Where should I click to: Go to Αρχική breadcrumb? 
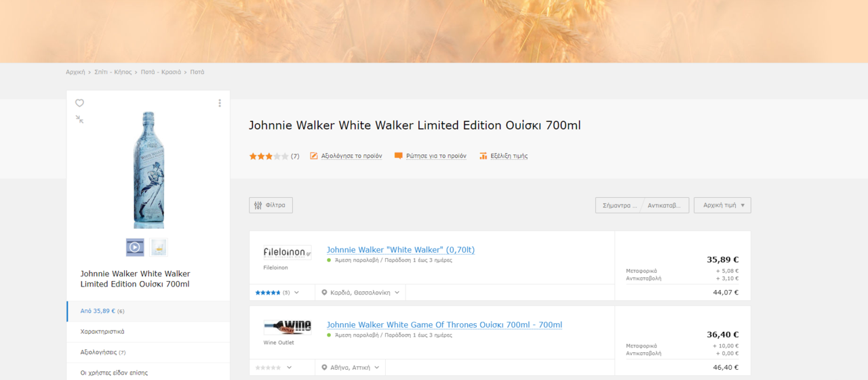coord(75,72)
